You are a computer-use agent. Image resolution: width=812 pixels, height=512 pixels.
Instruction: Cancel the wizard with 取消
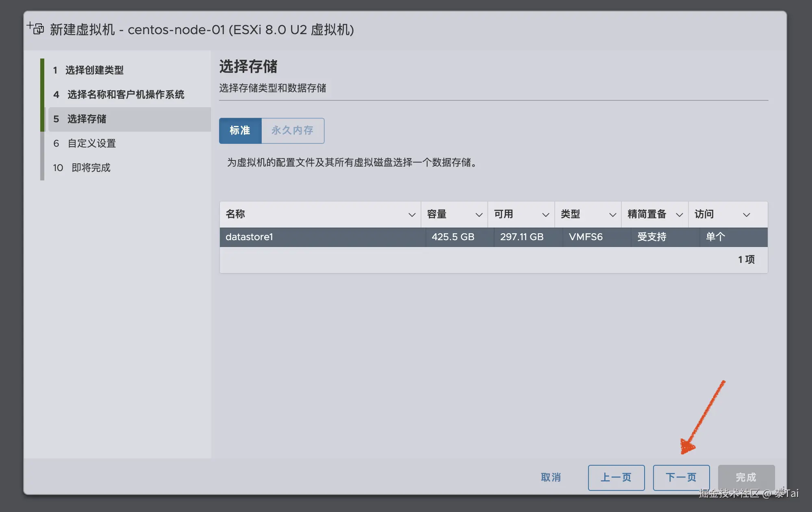[551, 478]
